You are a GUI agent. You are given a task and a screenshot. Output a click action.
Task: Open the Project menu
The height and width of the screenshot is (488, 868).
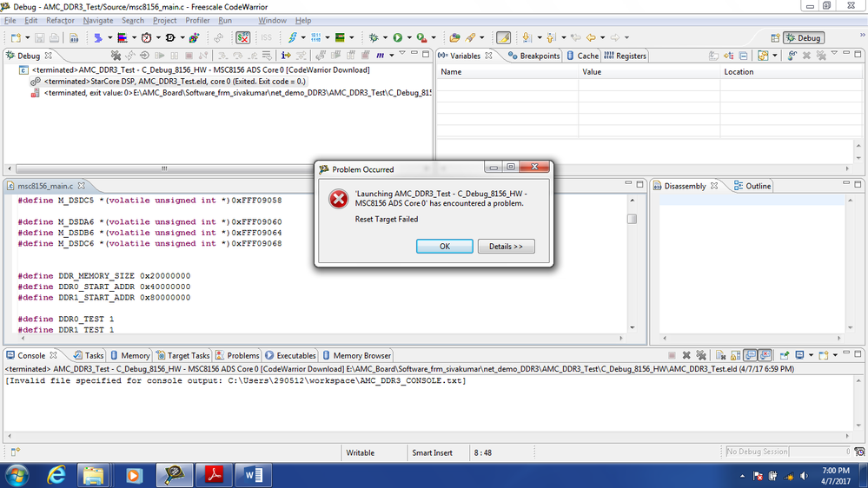coord(164,21)
